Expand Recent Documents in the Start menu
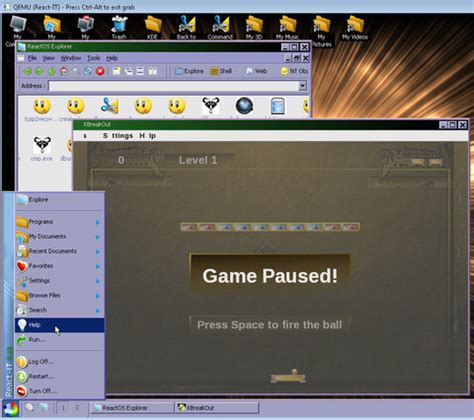The width and height of the screenshot is (474, 420). pos(60,251)
